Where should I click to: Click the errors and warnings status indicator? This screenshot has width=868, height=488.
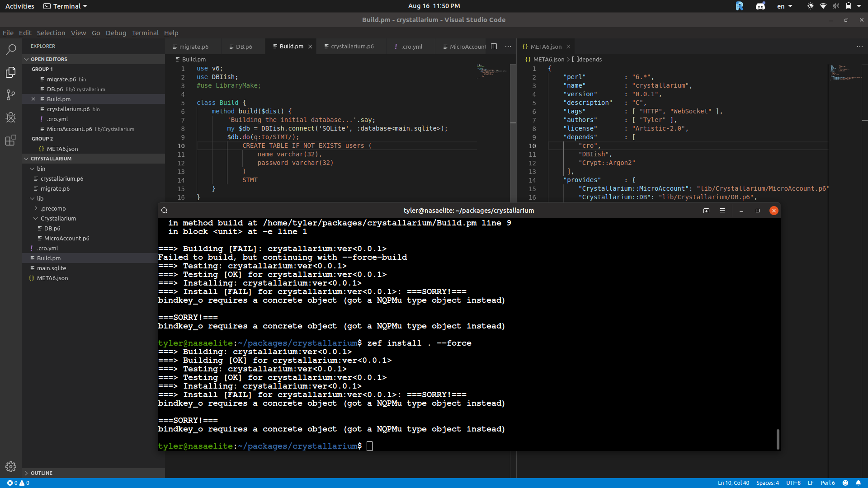[18, 483]
